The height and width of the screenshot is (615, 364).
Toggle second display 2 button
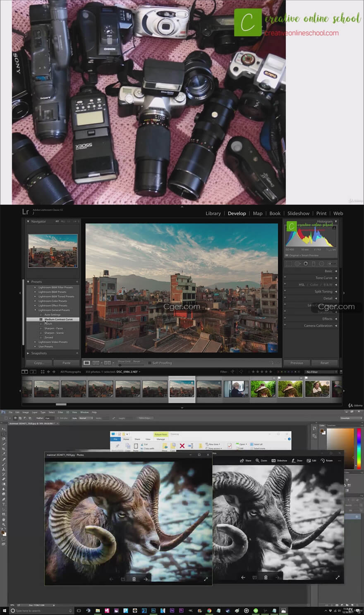(x=33, y=372)
